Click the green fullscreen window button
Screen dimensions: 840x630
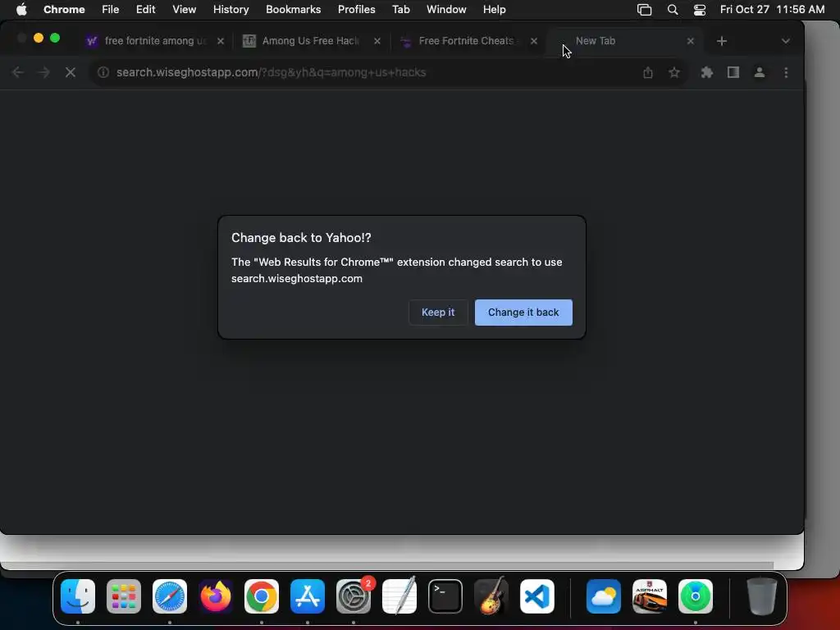click(55, 38)
